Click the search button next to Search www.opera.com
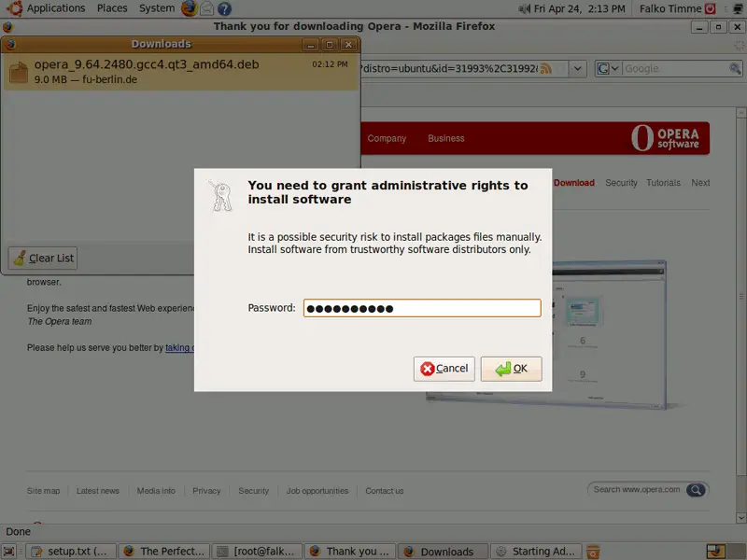Screen dimensions: 747x560 click(x=696, y=489)
